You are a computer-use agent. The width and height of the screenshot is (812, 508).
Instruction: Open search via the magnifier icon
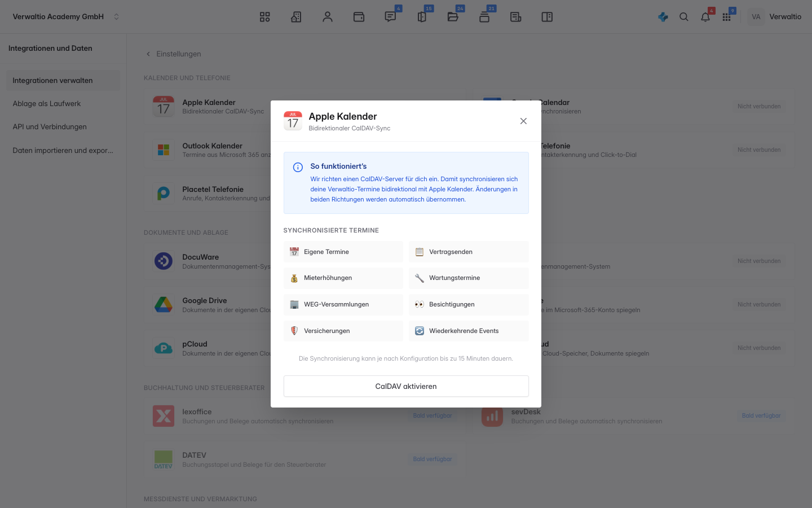tap(684, 17)
